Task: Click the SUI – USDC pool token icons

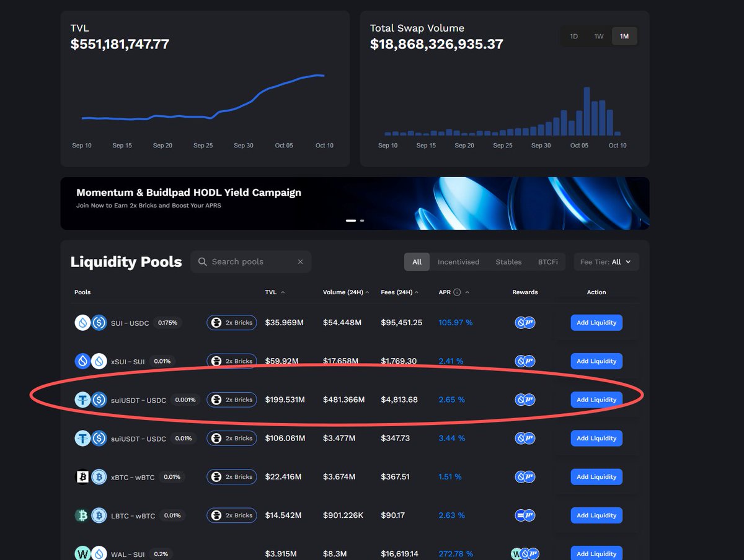Action: (x=91, y=323)
